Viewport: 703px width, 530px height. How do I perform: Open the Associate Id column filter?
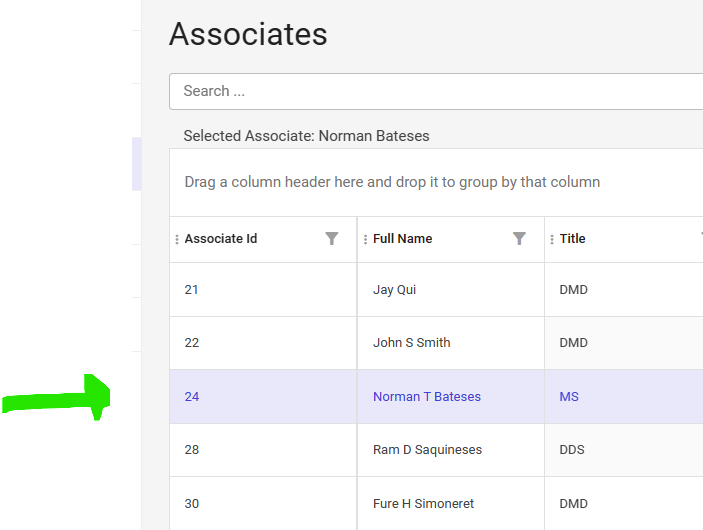click(x=332, y=239)
